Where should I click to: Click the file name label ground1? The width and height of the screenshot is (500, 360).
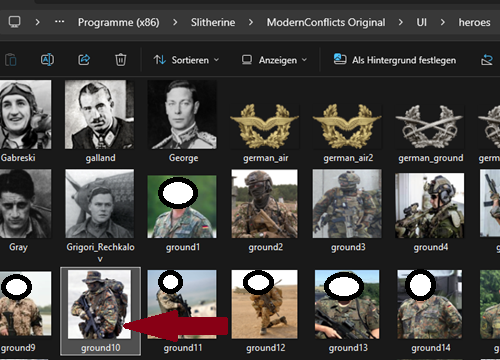click(x=183, y=247)
